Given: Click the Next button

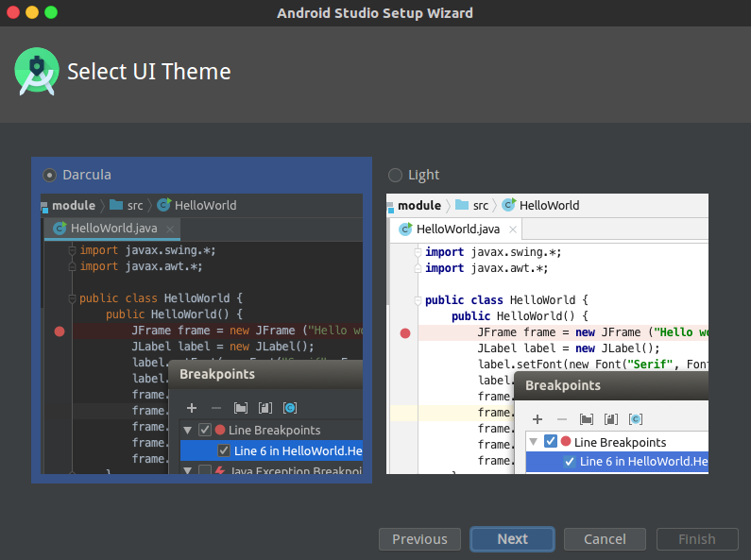Looking at the screenshot, I should pyautogui.click(x=512, y=539).
